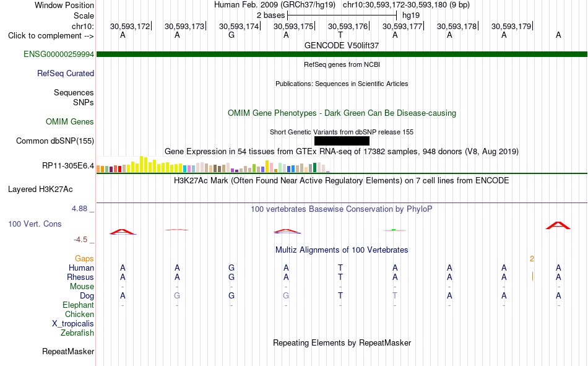The image size is (588, 366).
Task: Click position label 30,593,172
Action: (x=130, y=26)
